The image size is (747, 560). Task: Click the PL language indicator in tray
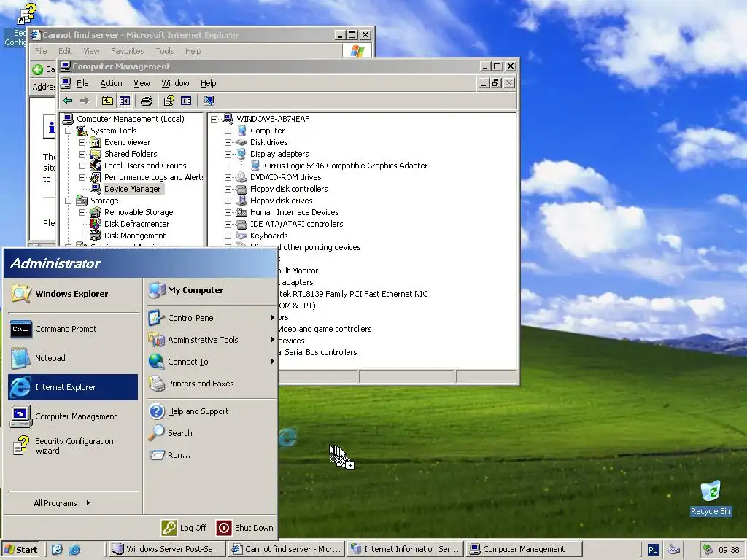coord(653,550)
